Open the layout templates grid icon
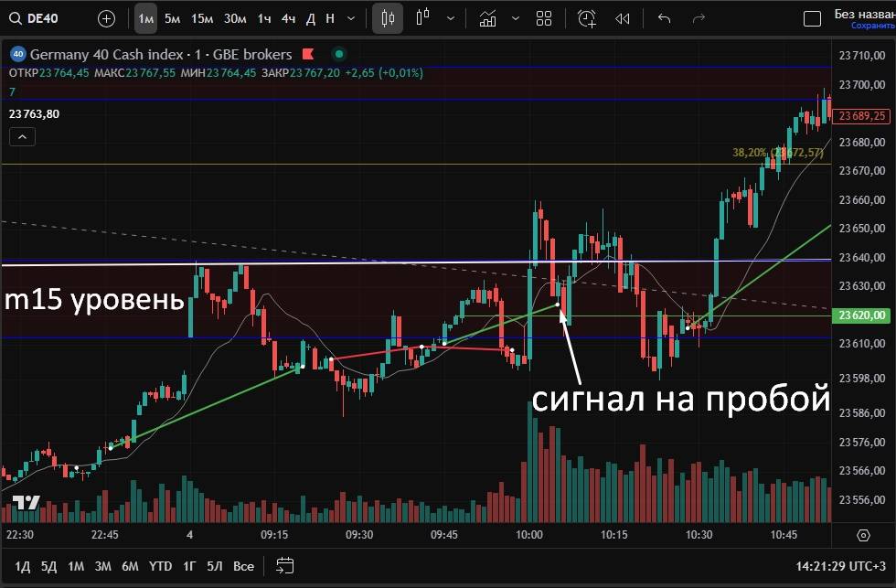 click(x=544, y=18)
